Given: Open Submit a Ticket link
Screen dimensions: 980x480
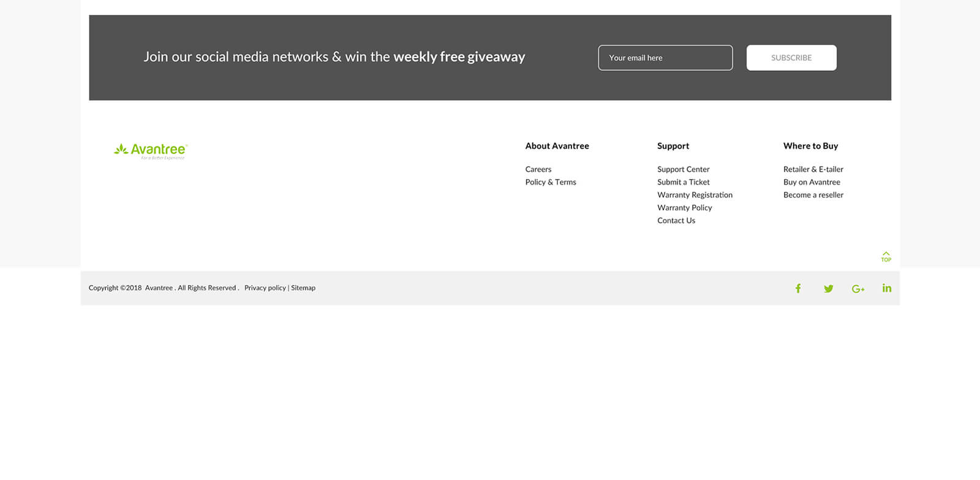Looking at the screenshot, I should [x=683, y=182].
